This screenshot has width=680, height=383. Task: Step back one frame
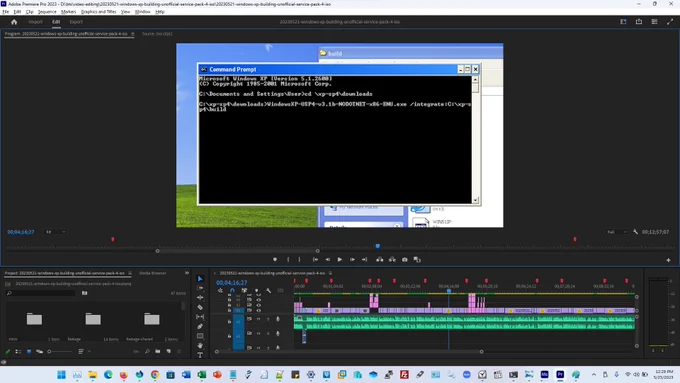point(328,259)
